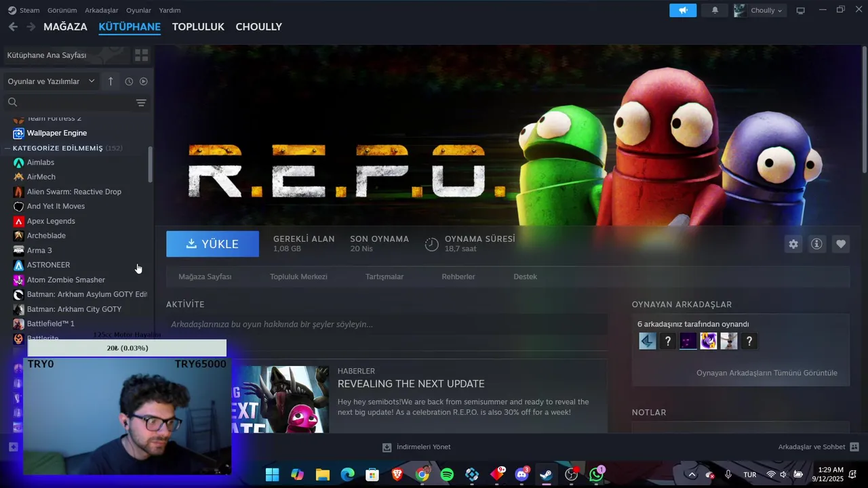Expand the Oyunlar ve Yazılımlar dropdown
Screen dimensions: 868x488
[51, 81]
